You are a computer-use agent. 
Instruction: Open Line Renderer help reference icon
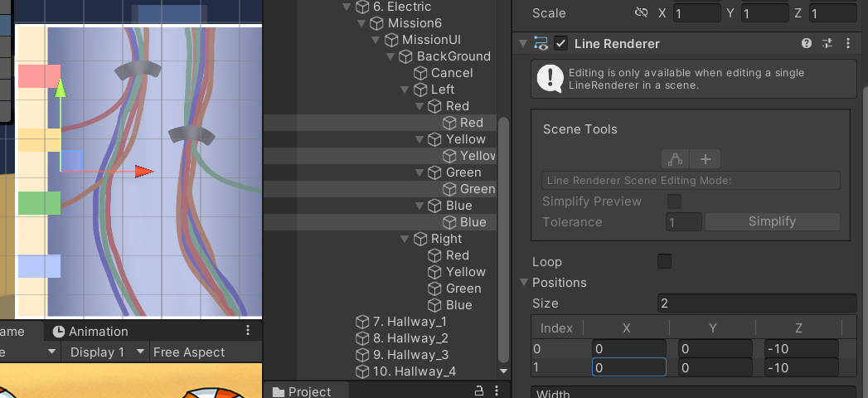[x=807, y=43]
